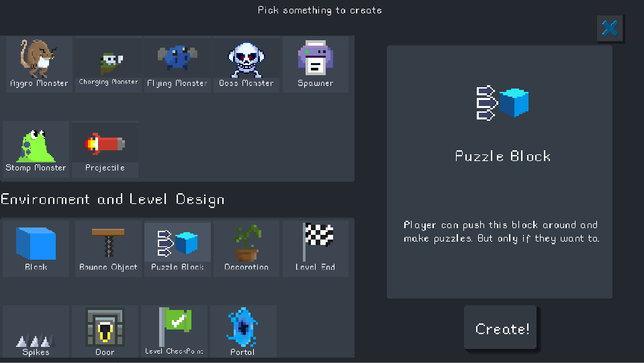Image resolution: width=644 pixels, height=363 pixels.
Task: Close the create dialog with X
Action: click(610, 28)
